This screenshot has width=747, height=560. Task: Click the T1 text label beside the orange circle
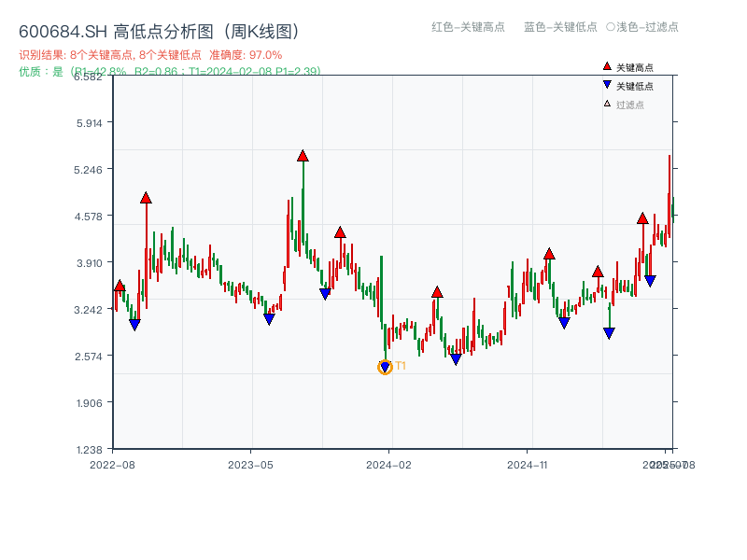[401, 367]
